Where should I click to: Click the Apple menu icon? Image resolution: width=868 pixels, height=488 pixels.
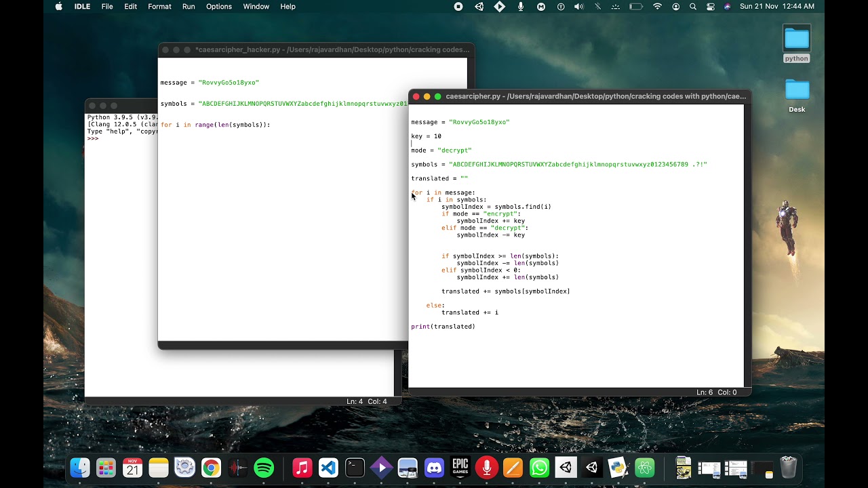(x=58, y=6)
